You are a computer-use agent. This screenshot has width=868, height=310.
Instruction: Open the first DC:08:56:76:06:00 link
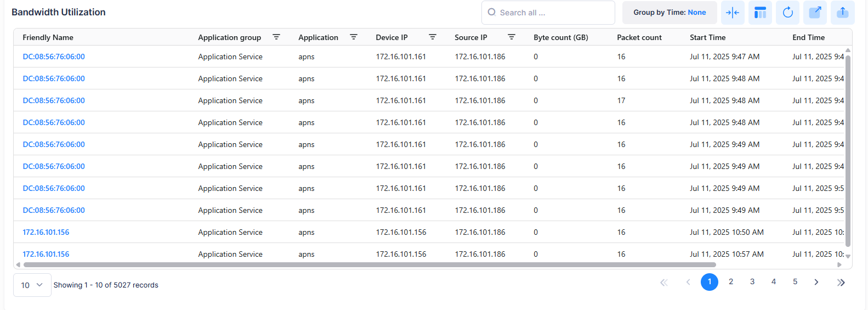point(54,57)
